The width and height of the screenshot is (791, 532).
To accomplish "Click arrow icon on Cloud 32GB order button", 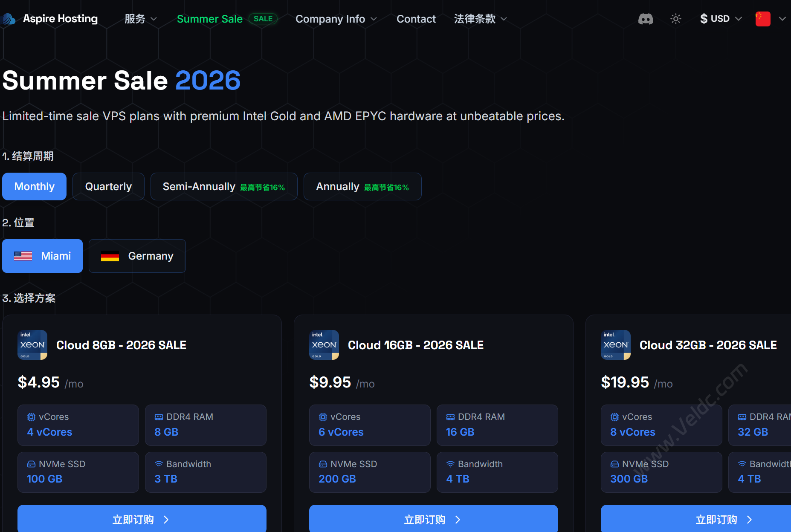I will click(750, 520).
